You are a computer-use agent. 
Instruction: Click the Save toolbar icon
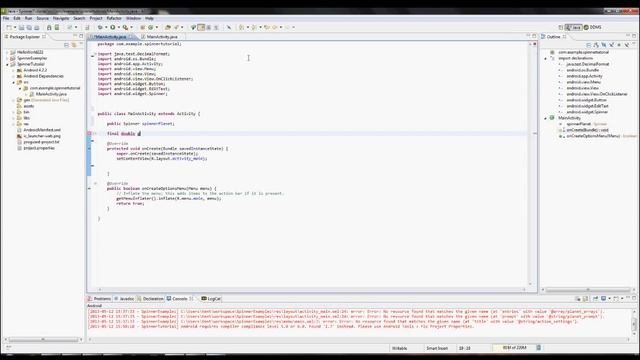[22, 27]
